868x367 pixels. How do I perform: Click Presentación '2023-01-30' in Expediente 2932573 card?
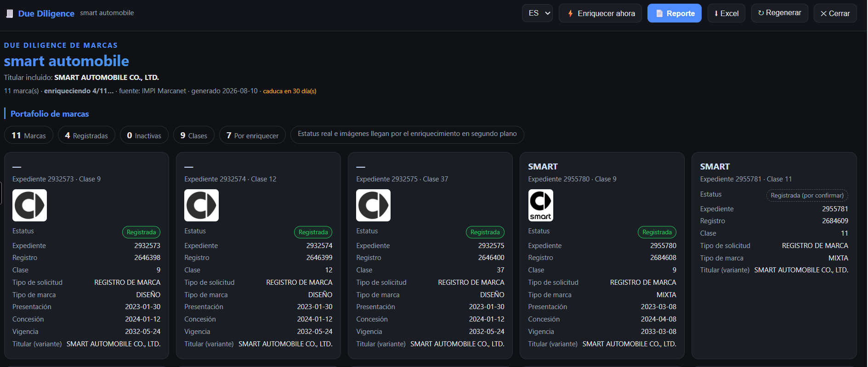[x=143, y=307]
